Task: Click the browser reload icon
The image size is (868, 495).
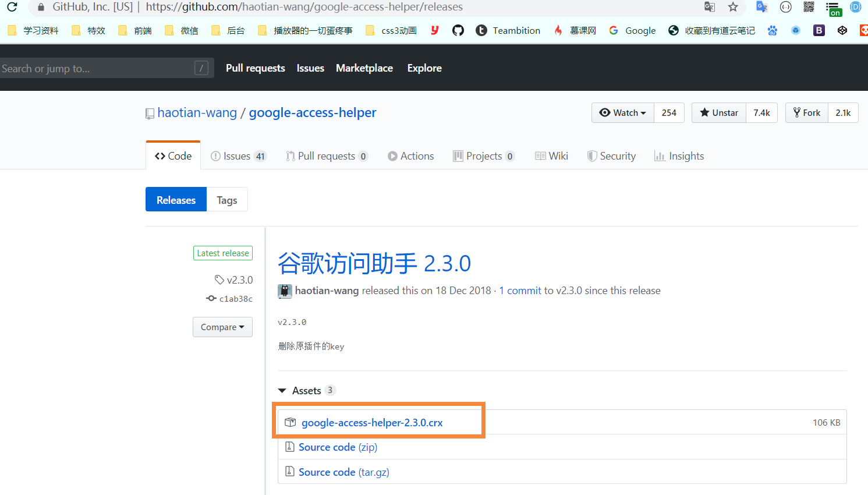Action: pyautogui.click(x=12, y=7)
